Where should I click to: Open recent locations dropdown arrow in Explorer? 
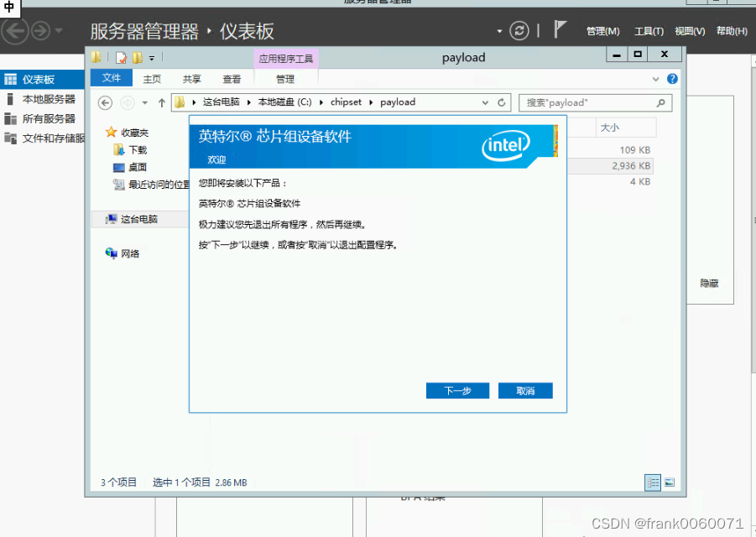[x=144, y=102]
